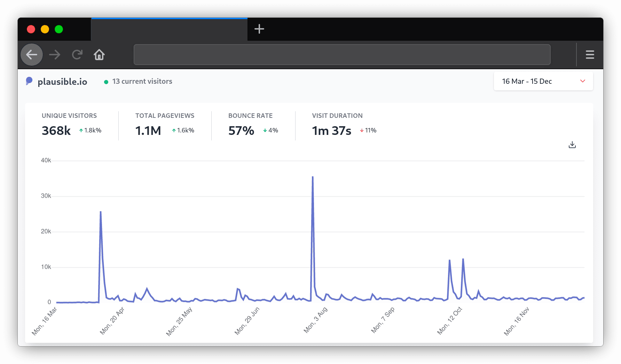Click the Mon, 3 Aug axis label
This screenshot has height=364, width=621.
click(315, 320)
